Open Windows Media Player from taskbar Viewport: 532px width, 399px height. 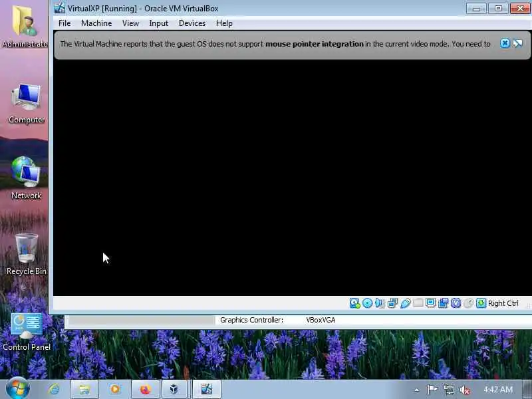tap(114, 389)
